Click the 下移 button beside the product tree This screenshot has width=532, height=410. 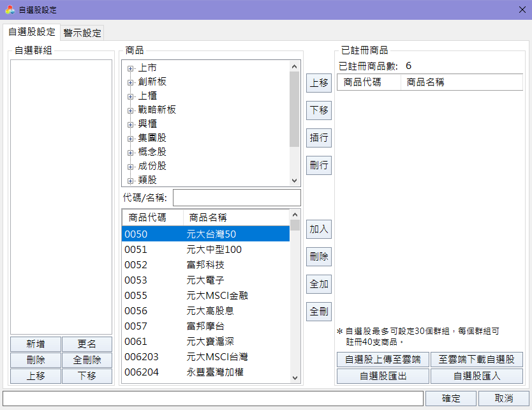pyautogui.click(x=318, y=110)
